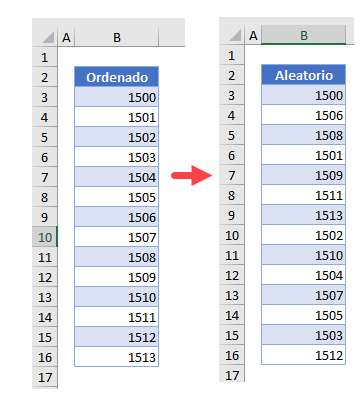The height and width of the screenshot is (412, 363).
Task: Select the cell 1505 under Aleatorio
Action: point(304,315)
